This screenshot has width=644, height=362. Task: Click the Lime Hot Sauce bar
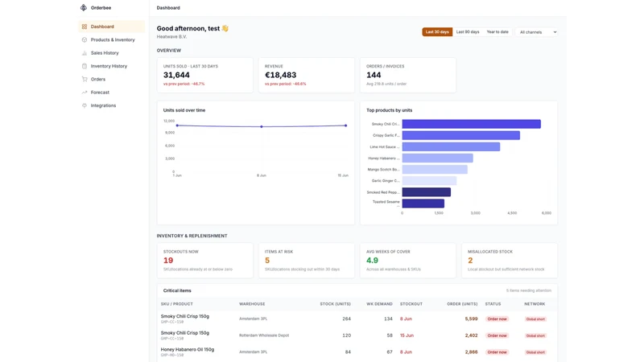point(451,147)
